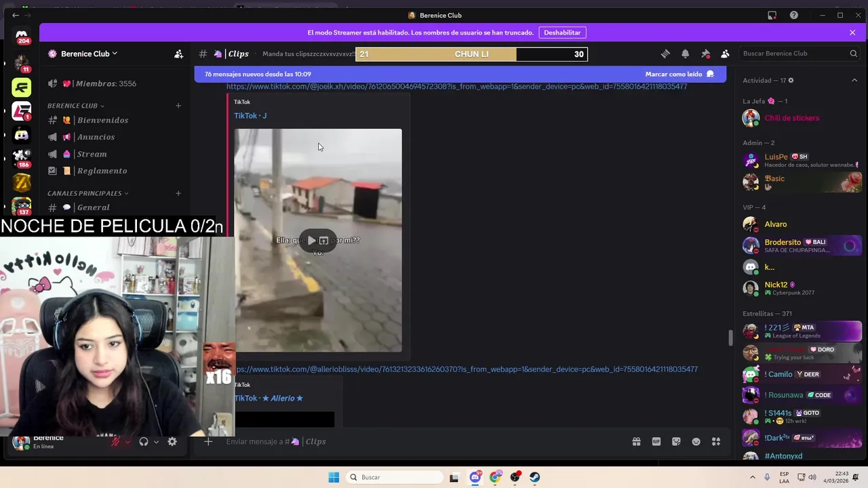The width and height of the screenshot is (868, 488).
Task: Open the sticker picker
Action: click(x=676, y=441)
